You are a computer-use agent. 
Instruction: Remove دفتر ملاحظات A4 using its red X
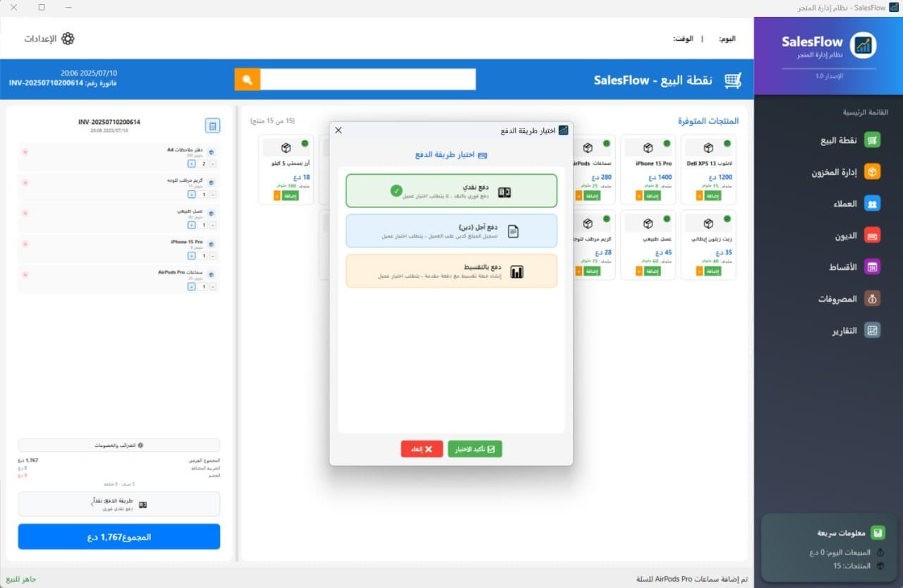pyautogui.click(x=25, y=152)
